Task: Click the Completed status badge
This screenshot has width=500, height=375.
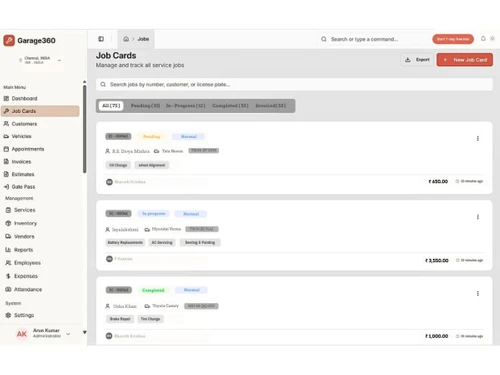Action: pyautogui.click(x=153, y=290)
